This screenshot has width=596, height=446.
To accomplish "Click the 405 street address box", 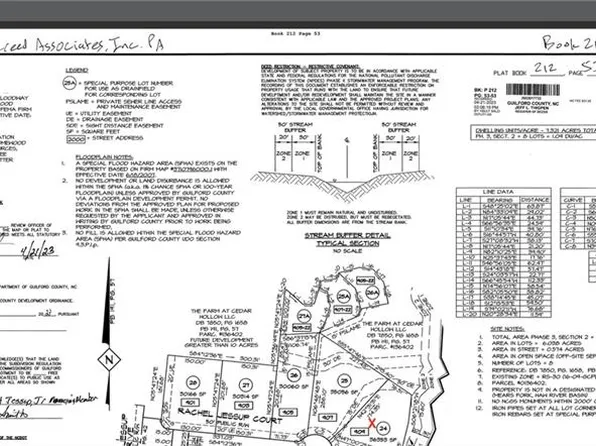I will tap(288, 412).
